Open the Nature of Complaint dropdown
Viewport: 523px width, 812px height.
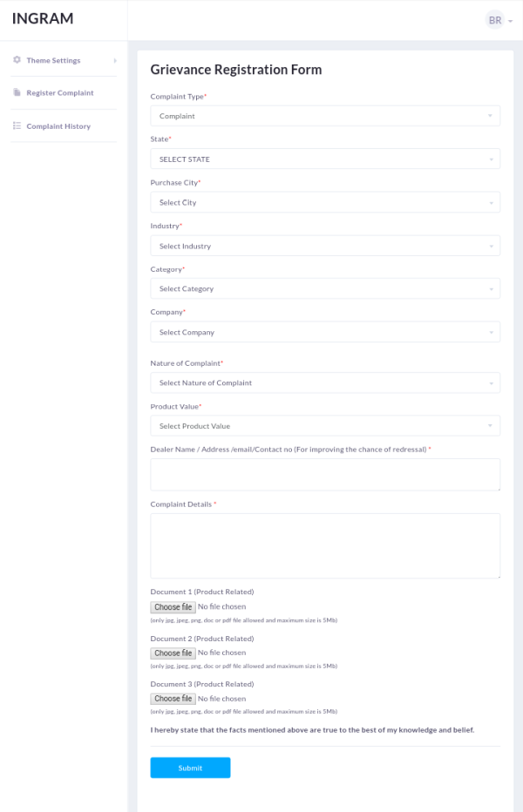pos(325,382)
